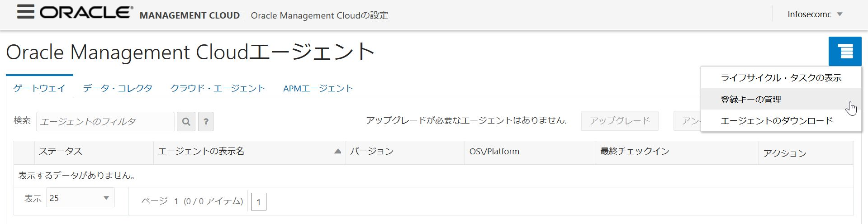
Task: Open the Infosecomc user dropdown
Action: tap(815, 14)
